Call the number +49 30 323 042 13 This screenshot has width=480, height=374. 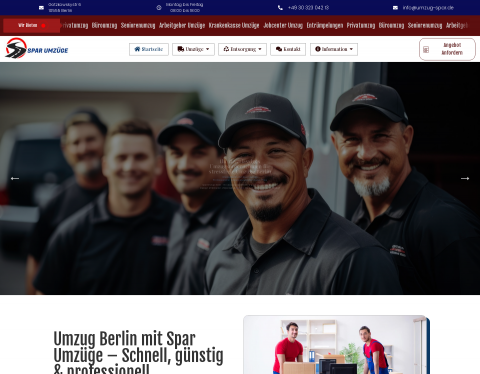(308, 8)
